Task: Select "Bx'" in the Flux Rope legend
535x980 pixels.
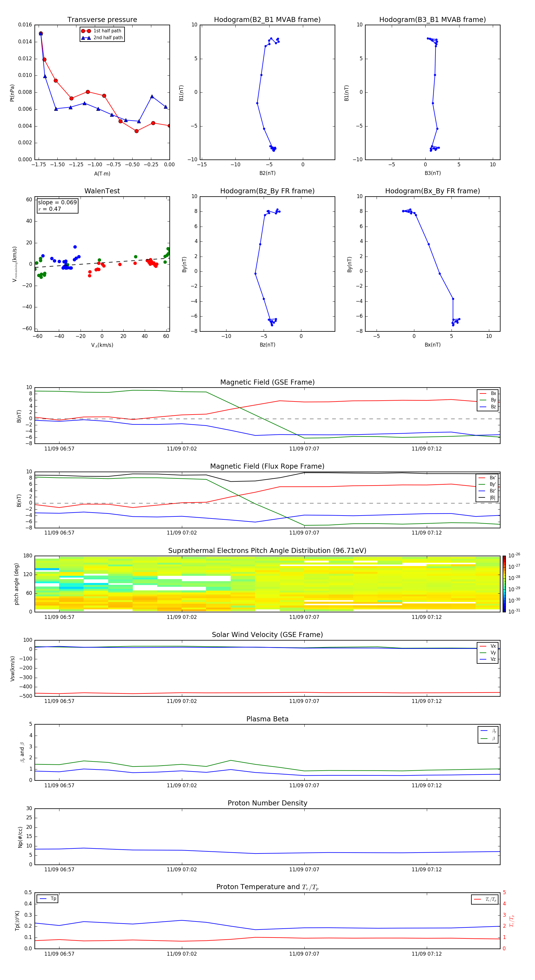Action: [487, 478]
